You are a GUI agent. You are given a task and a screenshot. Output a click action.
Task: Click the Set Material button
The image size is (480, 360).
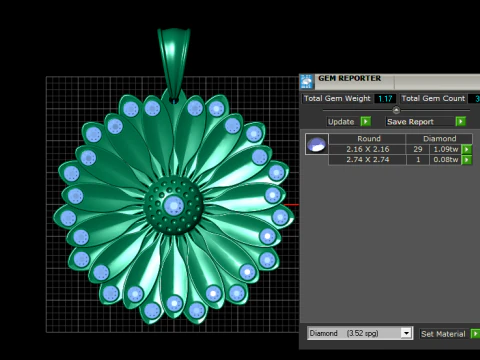pos(443,334)
